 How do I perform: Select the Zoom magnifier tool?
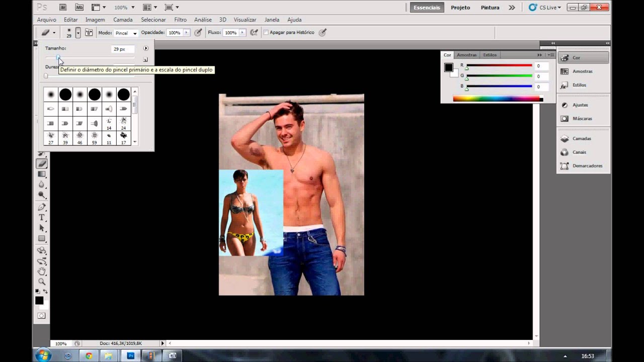coord(42,282)
